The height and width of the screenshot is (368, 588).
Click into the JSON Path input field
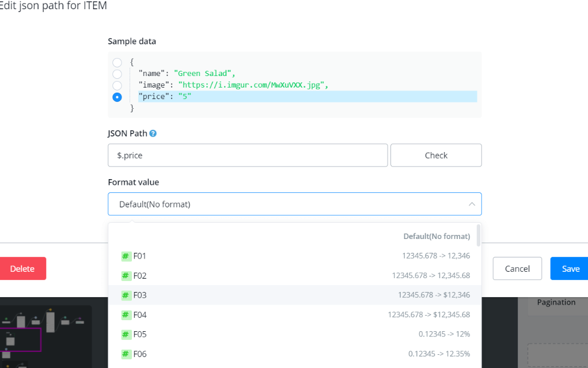(248, 155)
